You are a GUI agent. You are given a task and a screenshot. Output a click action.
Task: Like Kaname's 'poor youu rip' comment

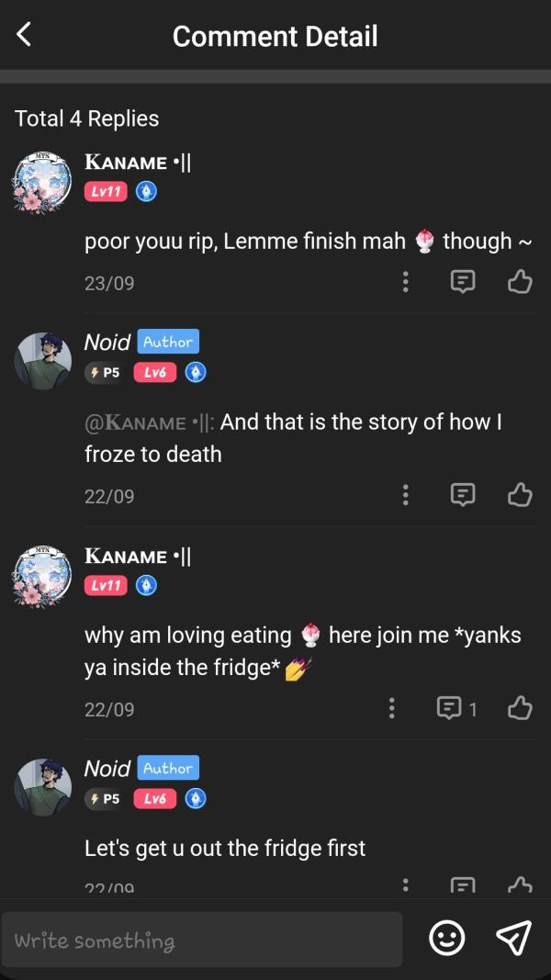pos(519,282)
